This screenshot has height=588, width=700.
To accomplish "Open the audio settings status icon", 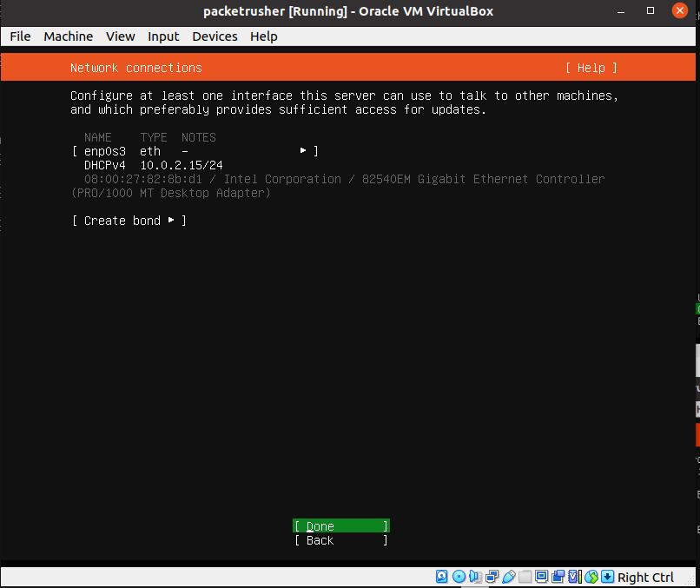I will click(474, 577).
